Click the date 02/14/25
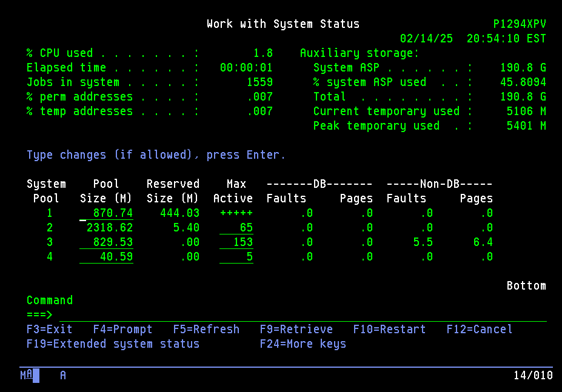Viewport: 562px width, 392px height. point(427,39)
